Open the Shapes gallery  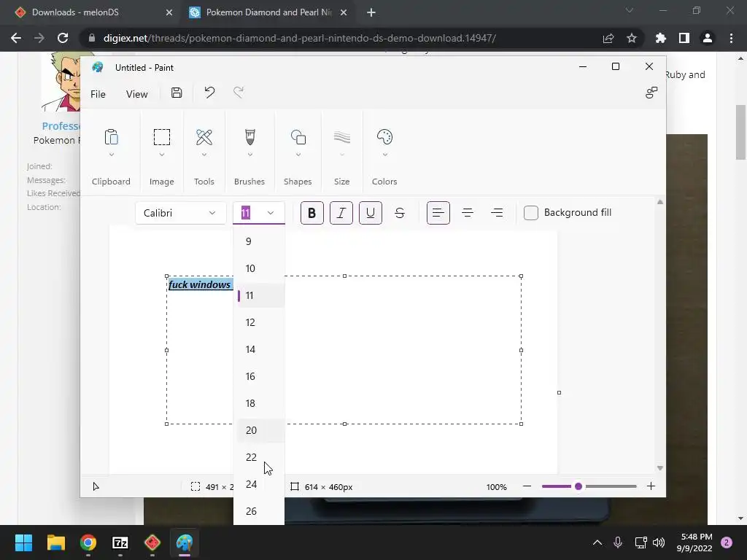click(x=298, y=137)
